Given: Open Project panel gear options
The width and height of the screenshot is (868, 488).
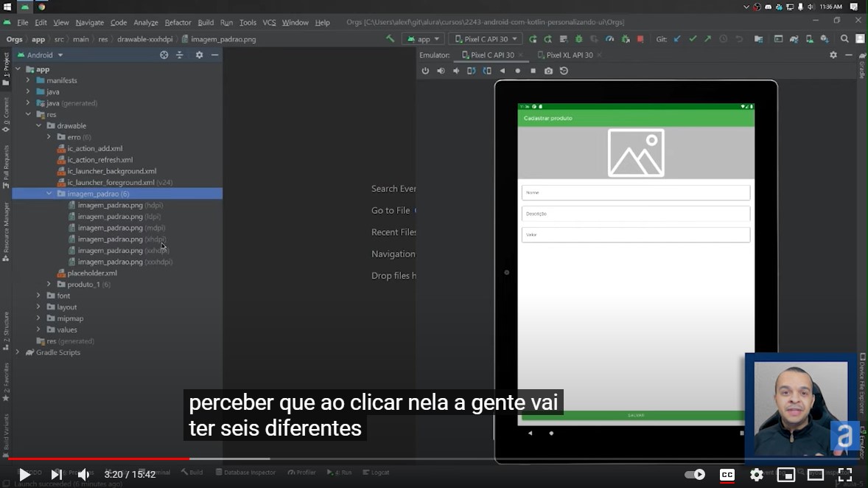Looking at the screenshot, I should 199,55.
